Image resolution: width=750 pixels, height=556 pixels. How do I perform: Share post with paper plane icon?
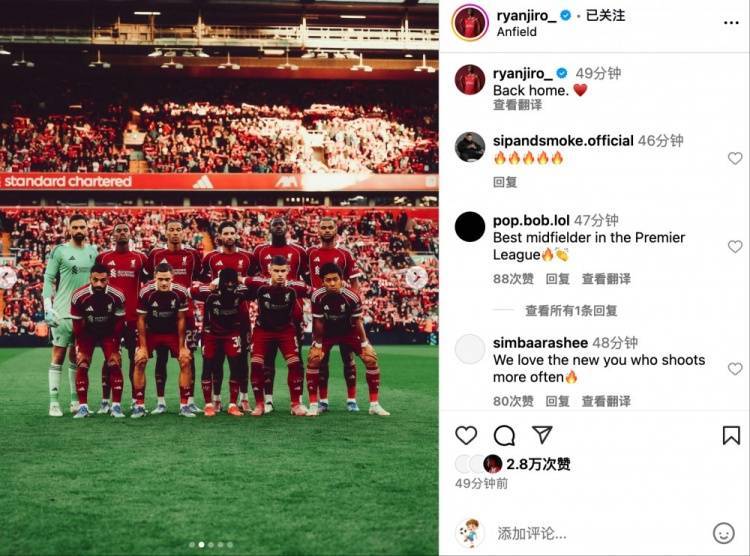[542, 434]
